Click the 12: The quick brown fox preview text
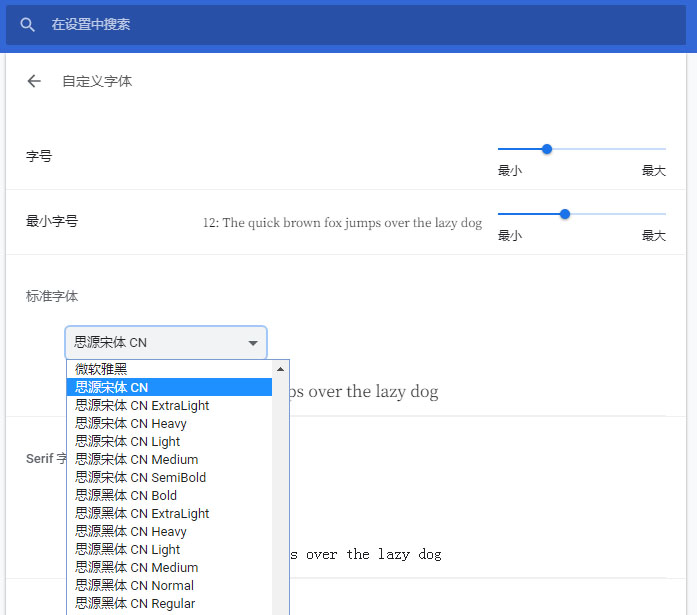The height and width of the screenshot is (615, 697). pos(342,223)
